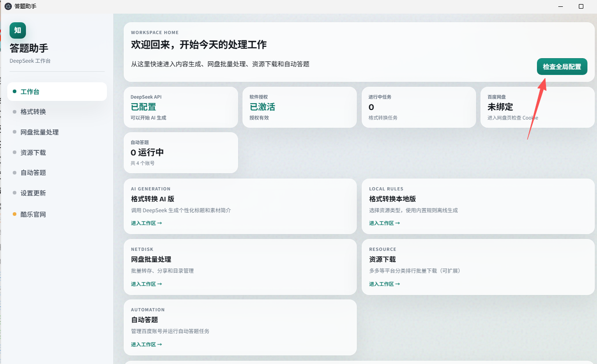Screen dimensions: 597x364
Task: Click the 共 4 个账号 text
Action: pyautogui.click(x=142, y=163)
